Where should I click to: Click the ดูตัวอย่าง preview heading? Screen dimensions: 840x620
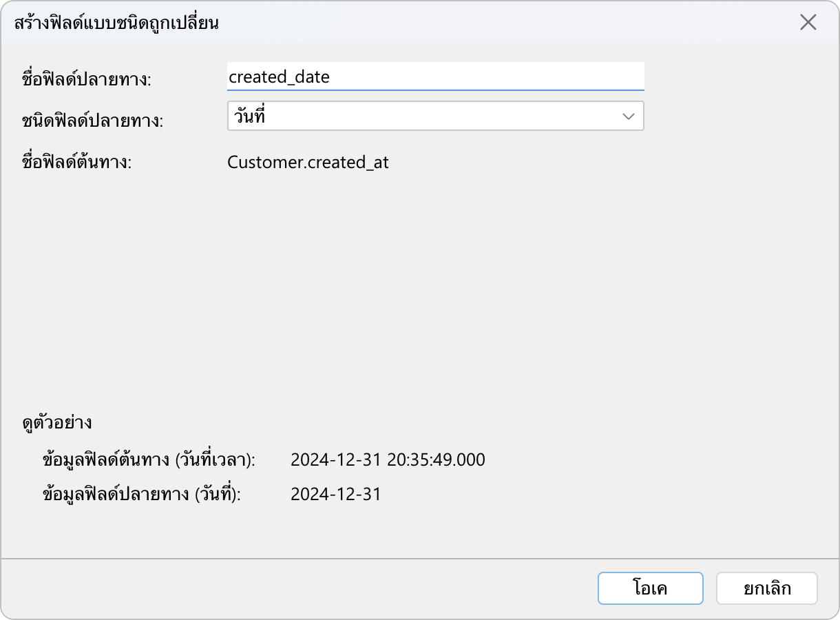point(57,422)
